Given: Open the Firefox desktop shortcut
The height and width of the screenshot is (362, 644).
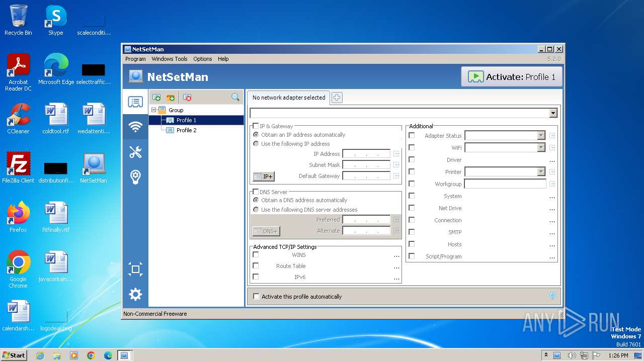Looking at the screenshot, I should click(x=18, y=217).
